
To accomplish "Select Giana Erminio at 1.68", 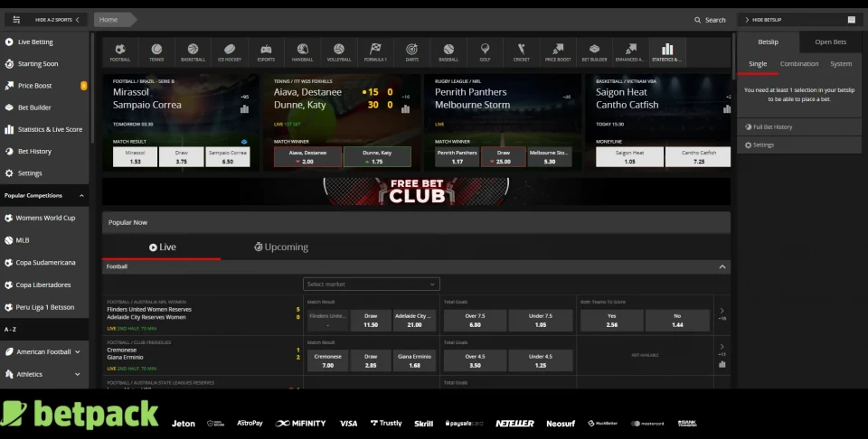I will pos(414,361).
